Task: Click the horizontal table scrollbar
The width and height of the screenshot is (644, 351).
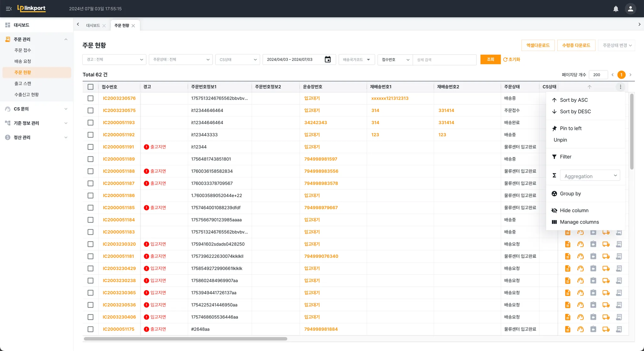Action: 186,339
